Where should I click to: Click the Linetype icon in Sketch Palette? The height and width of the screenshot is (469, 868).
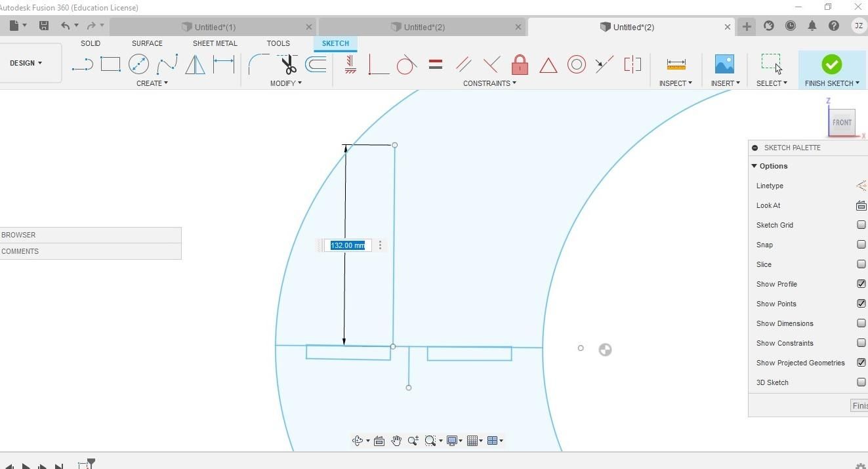(x=861, y=186)
